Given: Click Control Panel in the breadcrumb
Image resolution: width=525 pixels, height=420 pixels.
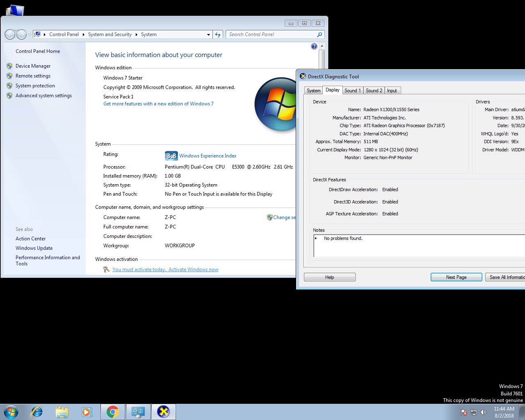Looking at the screenshot, I should pos(64,34).
